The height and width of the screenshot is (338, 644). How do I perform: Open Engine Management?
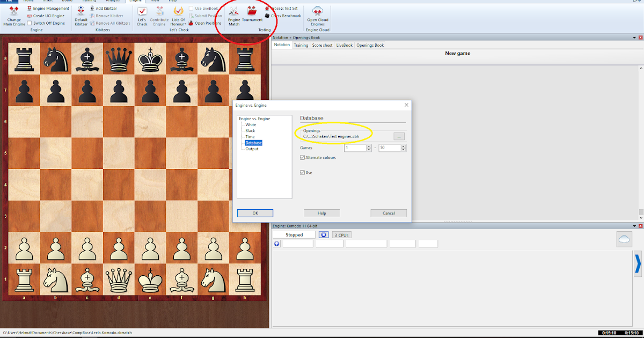(49, 8)
